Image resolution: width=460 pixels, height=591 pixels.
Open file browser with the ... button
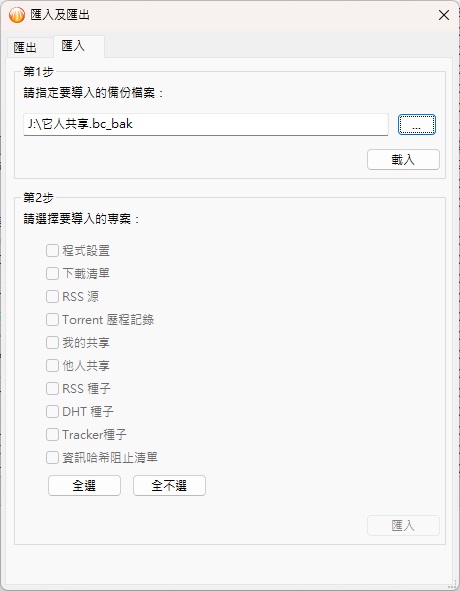(x=417, y=124)
